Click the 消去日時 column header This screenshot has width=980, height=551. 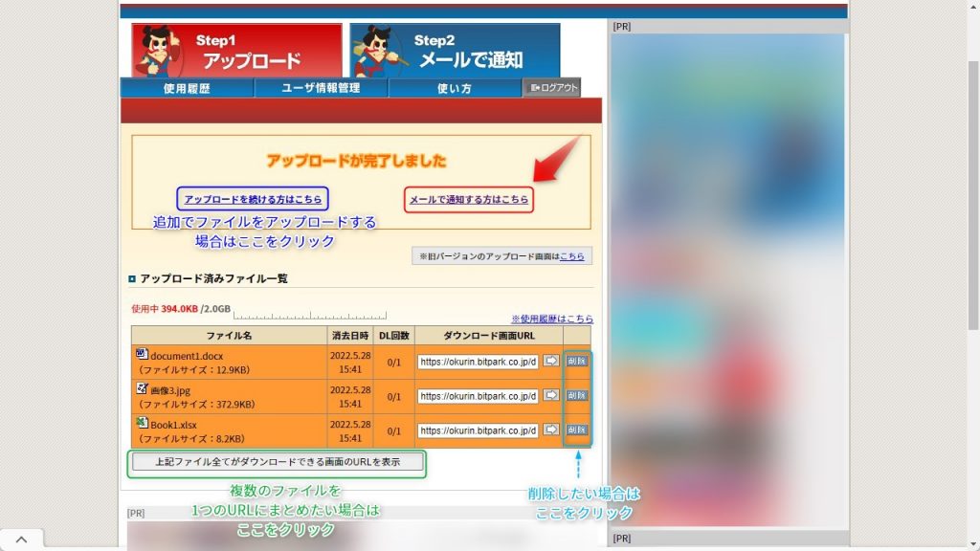pos(350,336)
